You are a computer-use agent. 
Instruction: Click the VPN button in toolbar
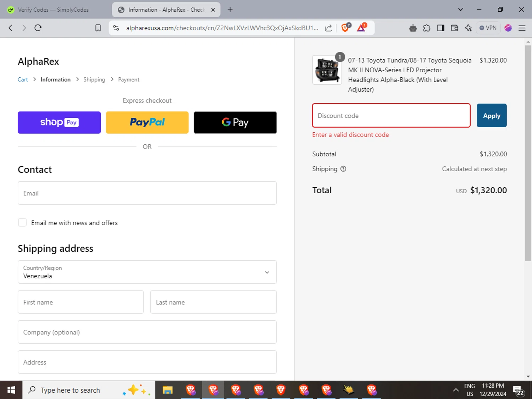coord(488,28)
